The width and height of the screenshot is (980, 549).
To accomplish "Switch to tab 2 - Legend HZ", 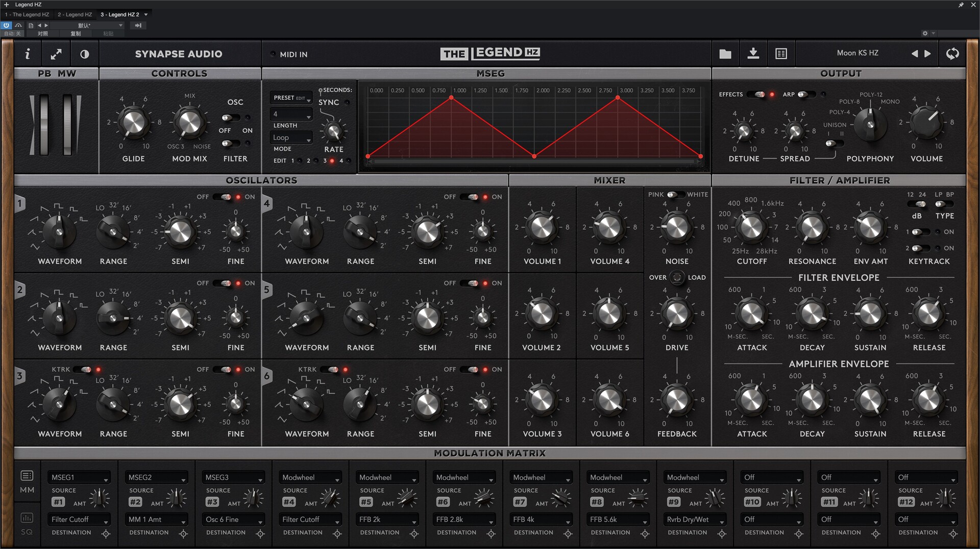I will coord(75,14).
